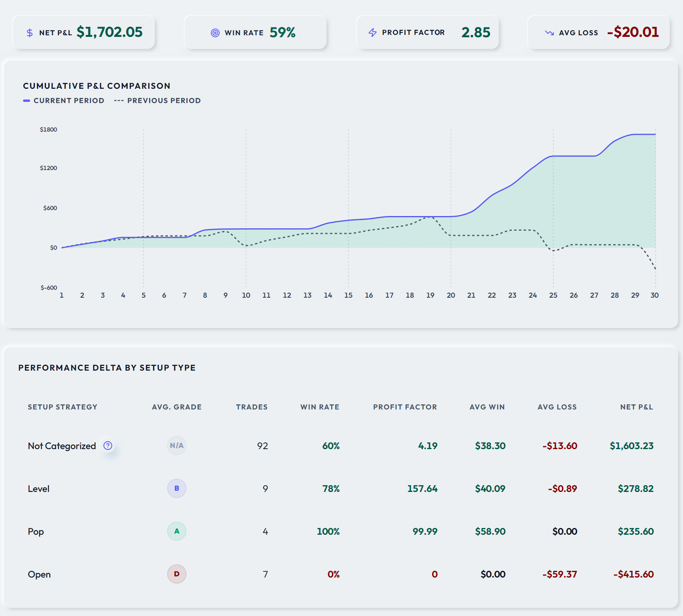
Task: Click the 0% win rate cell
Action: coord(334,574)
